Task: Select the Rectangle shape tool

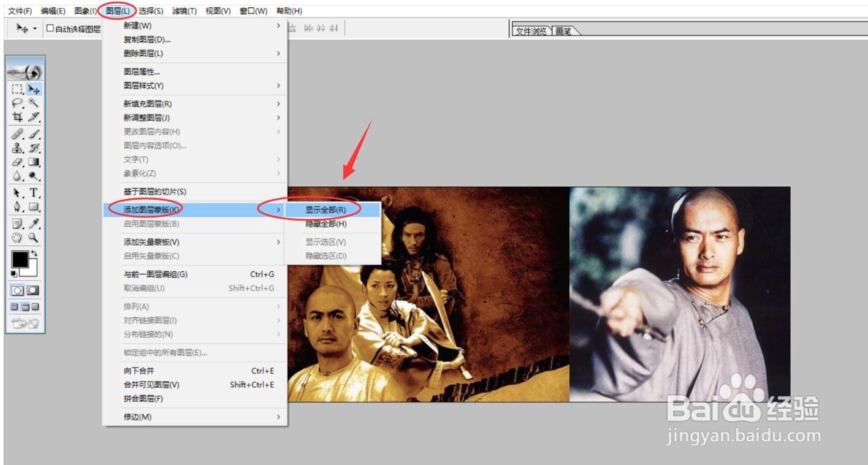Action: tap(34, 207)
